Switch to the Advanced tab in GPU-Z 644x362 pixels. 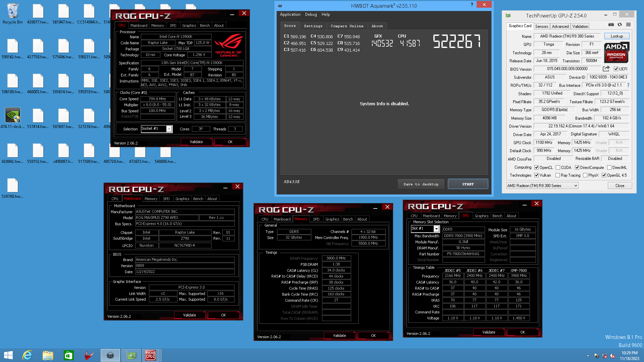coord(560,26)
